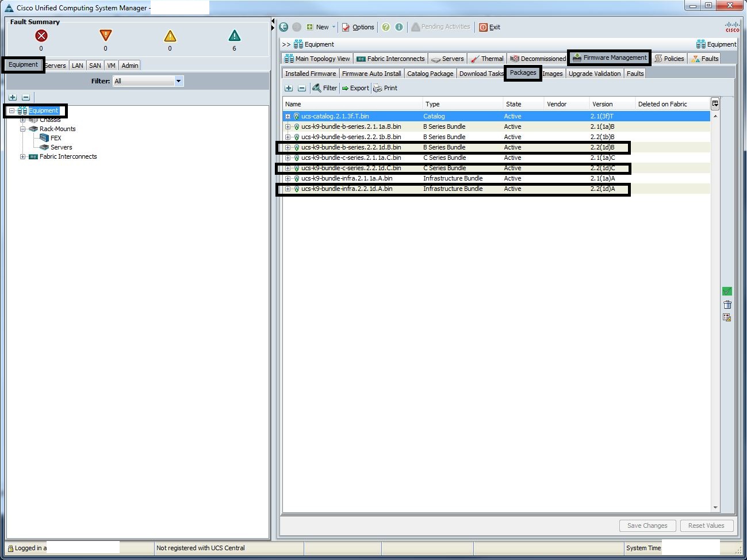747x560 pixels.
Task: Click the table column settings icon
Action: click(715, 103)
